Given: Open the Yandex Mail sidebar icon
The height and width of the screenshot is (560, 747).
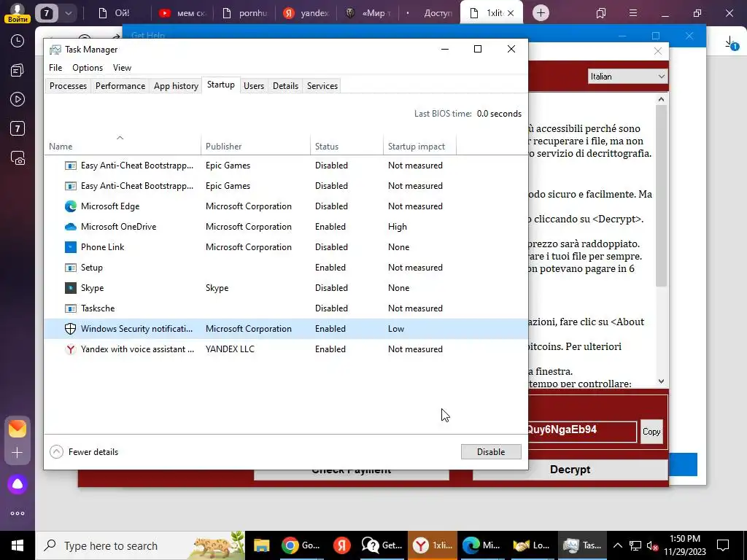Looking at the screenshot, I should (x=18, y=429).
